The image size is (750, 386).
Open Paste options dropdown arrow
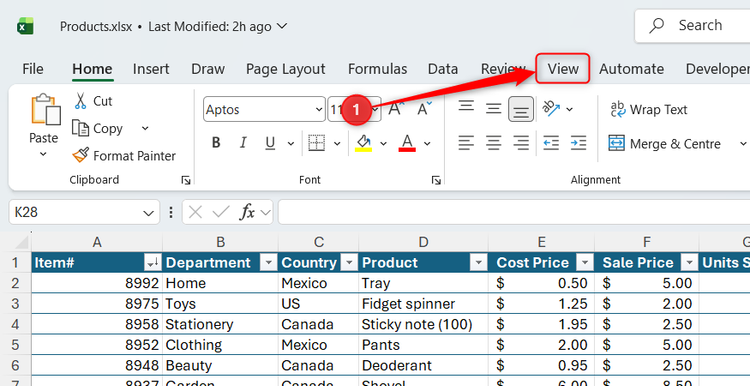point(44,154)
